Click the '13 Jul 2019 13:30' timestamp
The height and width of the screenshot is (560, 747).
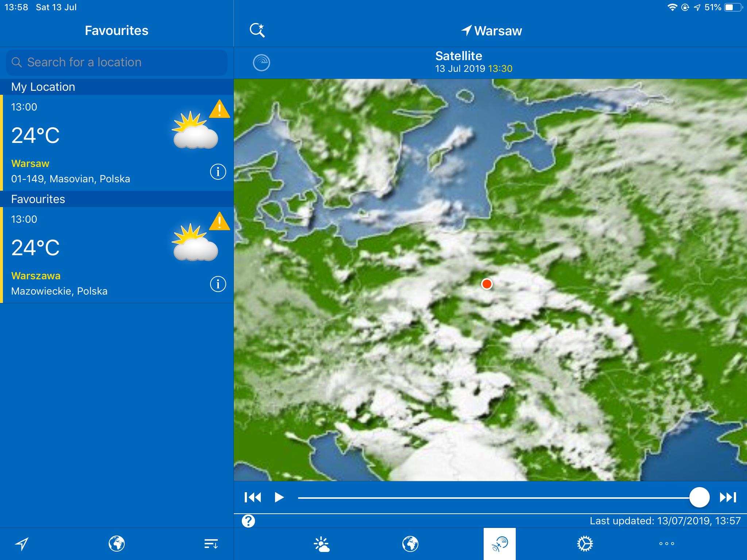(474, 69)
